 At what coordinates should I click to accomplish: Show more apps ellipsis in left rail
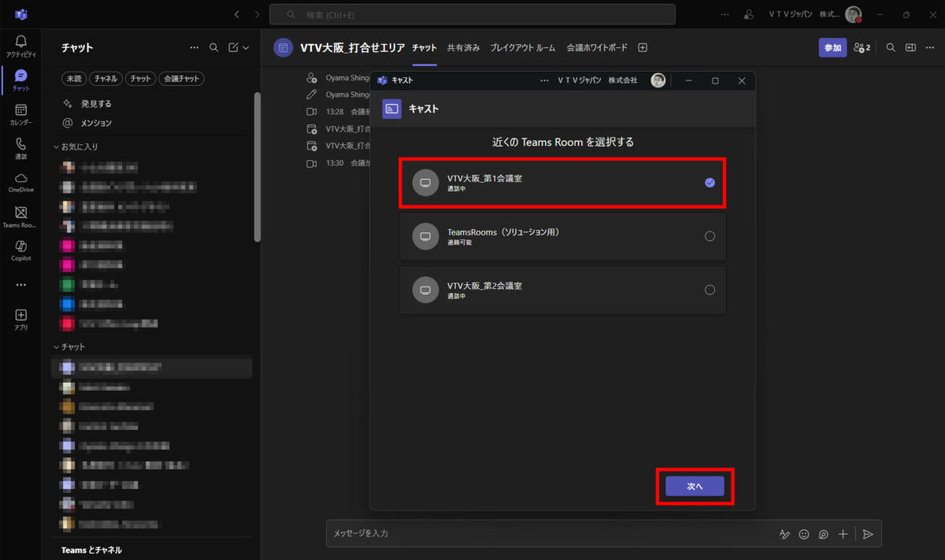tap(20, 284)
